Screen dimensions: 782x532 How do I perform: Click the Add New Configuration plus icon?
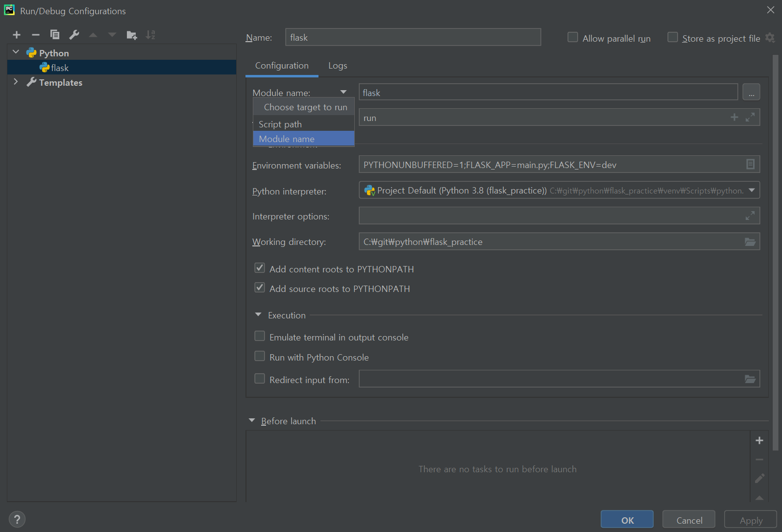17,35
